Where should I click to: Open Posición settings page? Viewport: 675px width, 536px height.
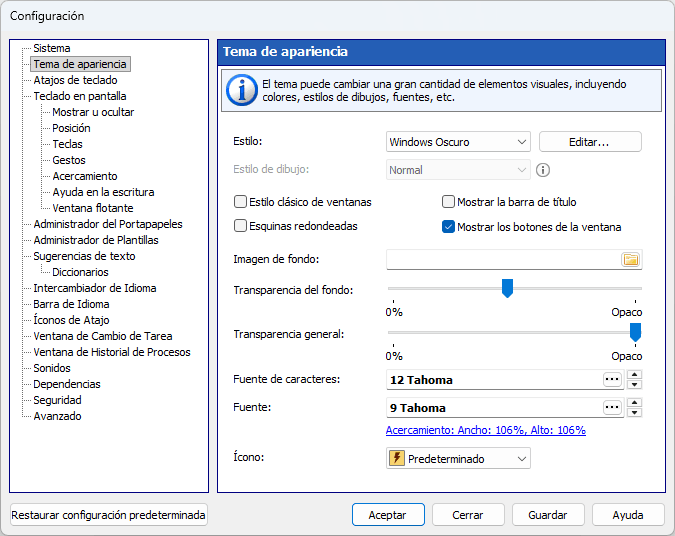pos(71,128)
